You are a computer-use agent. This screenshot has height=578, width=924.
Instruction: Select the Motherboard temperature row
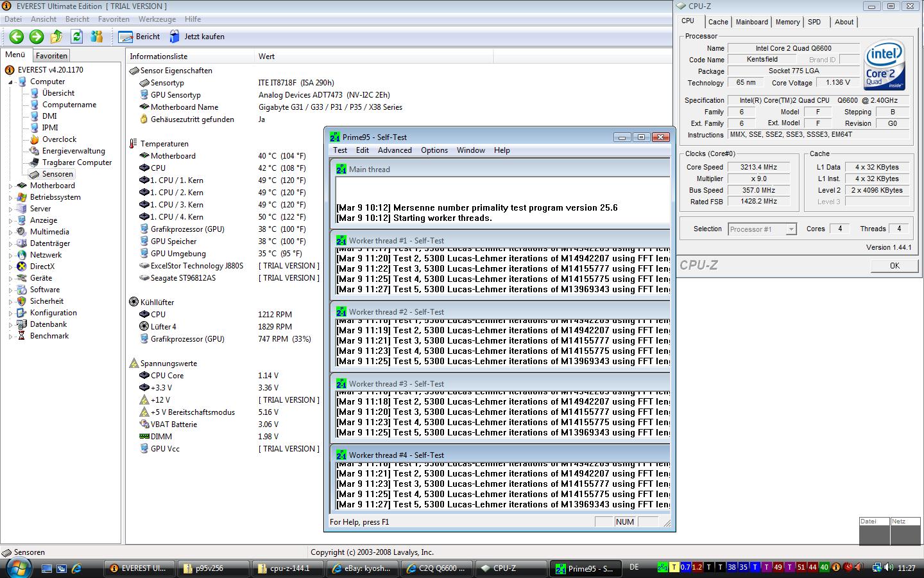(223, 156)
